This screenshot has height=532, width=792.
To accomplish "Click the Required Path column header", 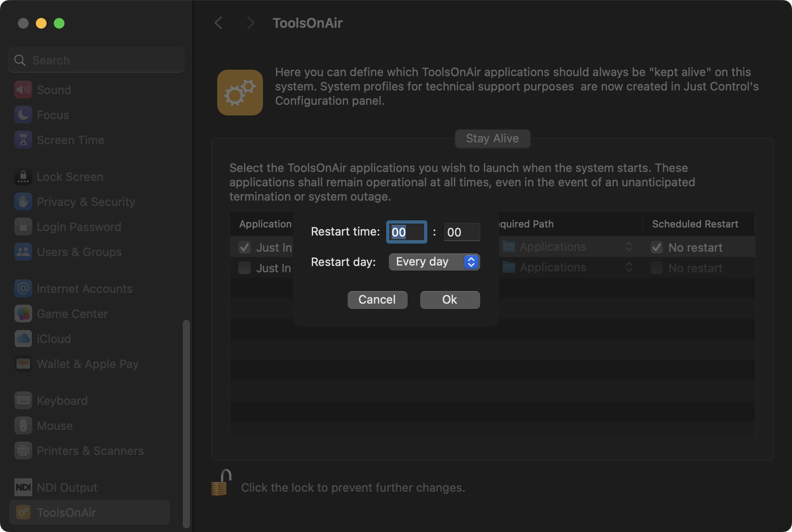I will tap(571, 224).
